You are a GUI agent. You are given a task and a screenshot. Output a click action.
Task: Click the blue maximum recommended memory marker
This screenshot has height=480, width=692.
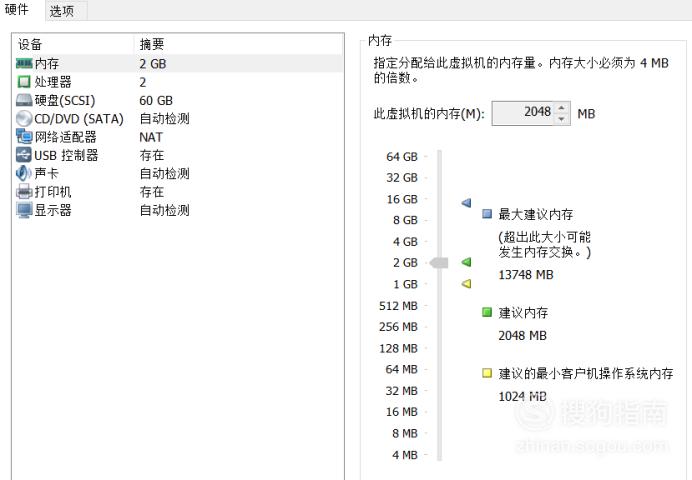[466, 203]
